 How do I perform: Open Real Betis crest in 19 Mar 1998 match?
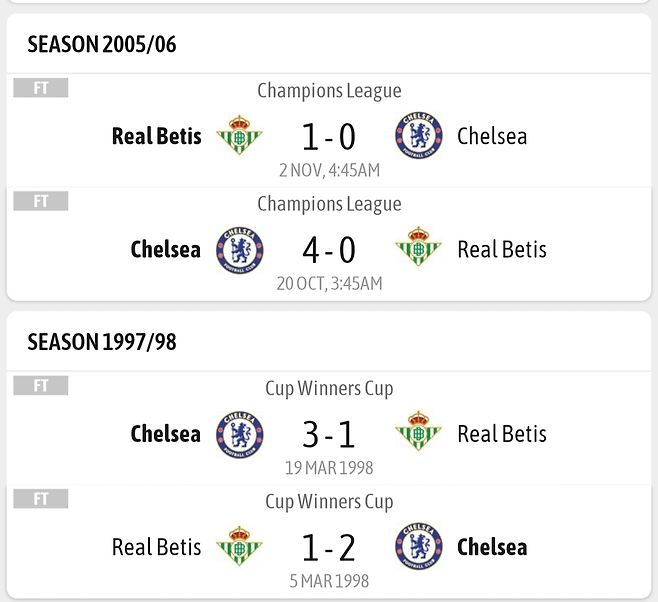[x=419, y=434]
